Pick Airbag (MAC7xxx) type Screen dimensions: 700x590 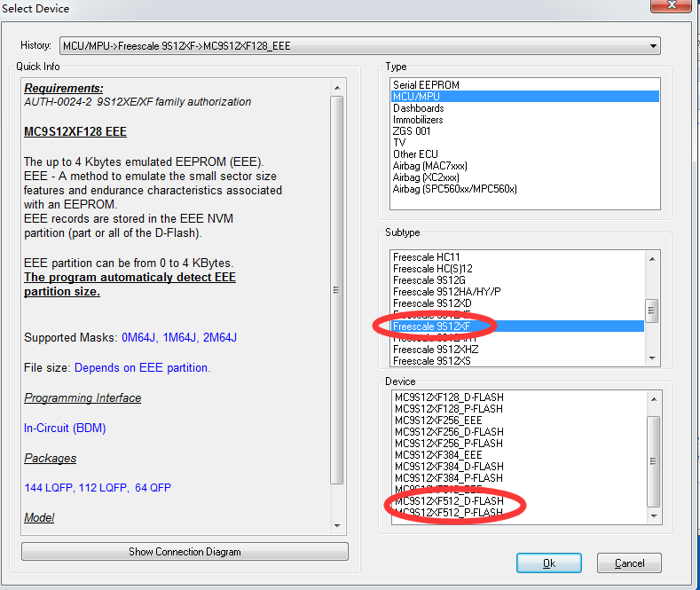tap(430, 166)
